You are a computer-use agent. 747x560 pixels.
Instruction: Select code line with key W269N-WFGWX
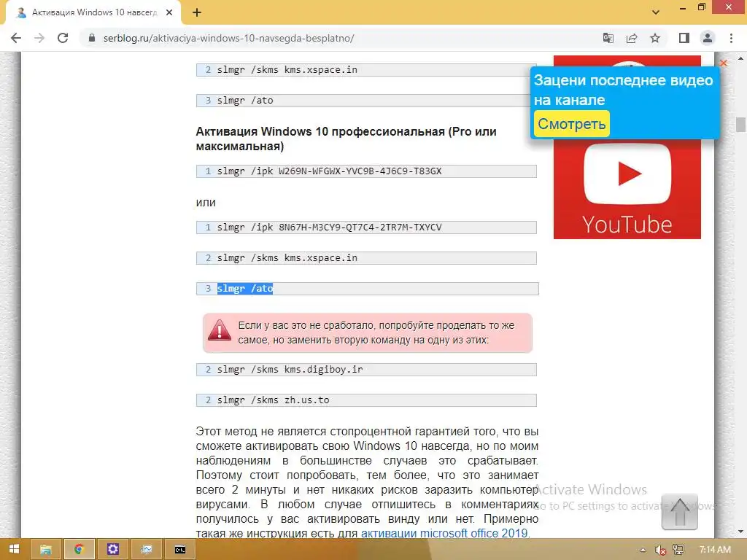point(366,171)
